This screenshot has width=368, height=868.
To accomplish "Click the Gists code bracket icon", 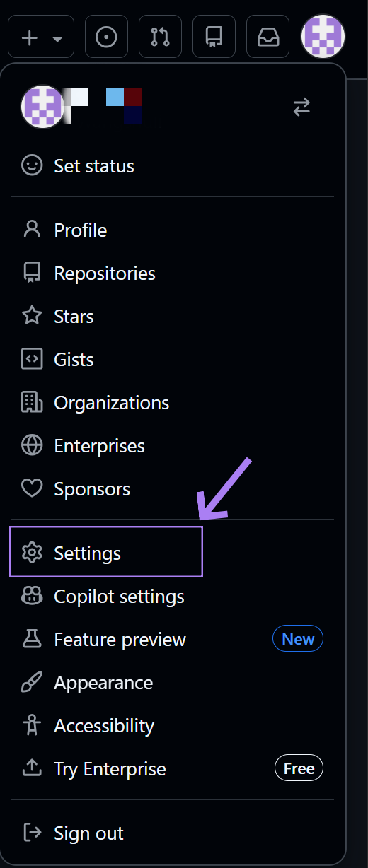I will [x=32, y=360].
